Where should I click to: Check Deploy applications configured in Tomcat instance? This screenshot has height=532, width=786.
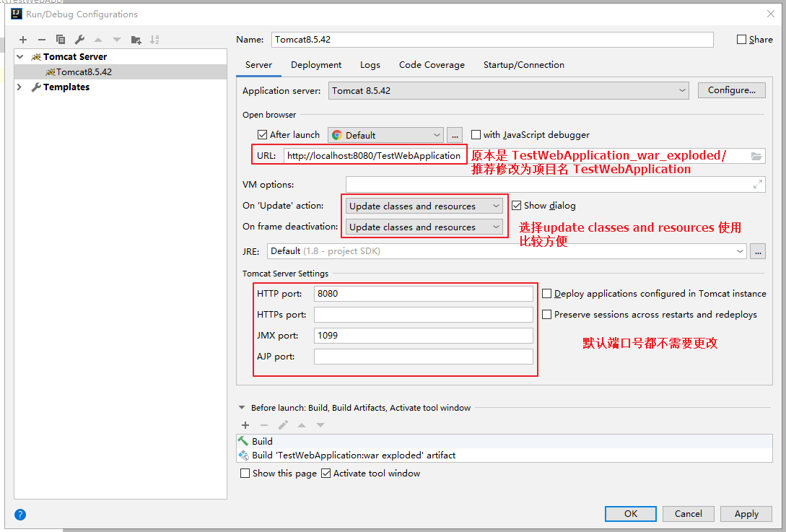pos(547,294)
